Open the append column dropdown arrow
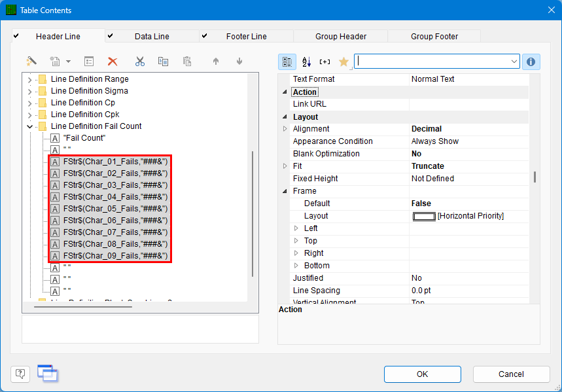Image resolution: width=562 pixels, height=392 pixels. click(x=68, y=62)
